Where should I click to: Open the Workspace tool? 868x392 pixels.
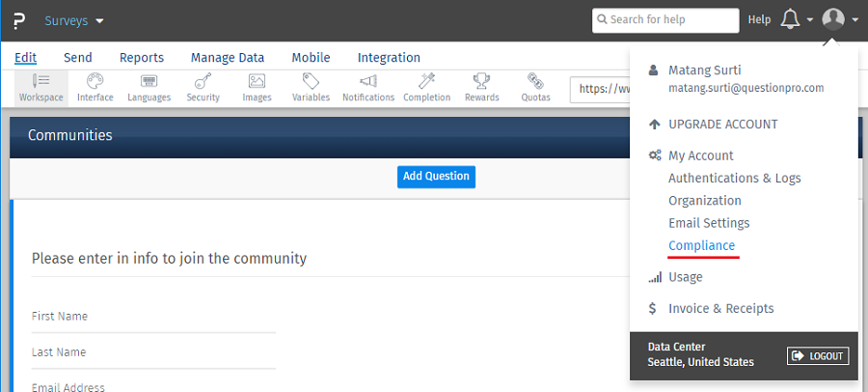click(x=41, y=87)
